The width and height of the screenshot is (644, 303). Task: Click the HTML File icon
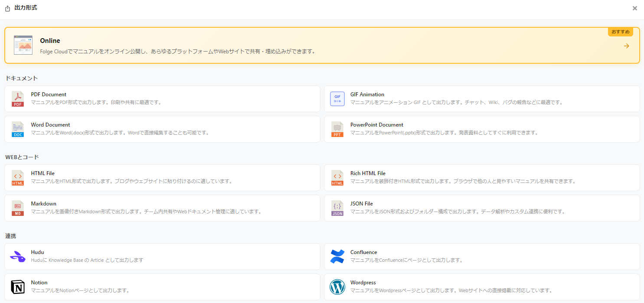click(18, 178)
